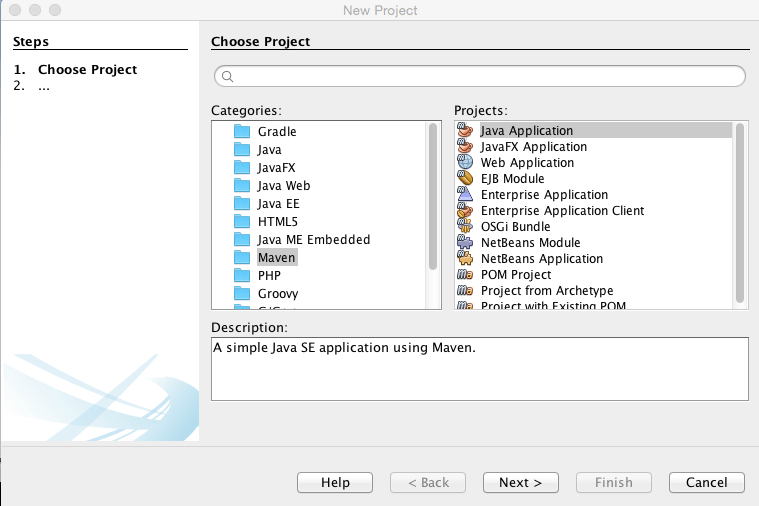Click the Gradle category folder icon

(x=241, y=131)
